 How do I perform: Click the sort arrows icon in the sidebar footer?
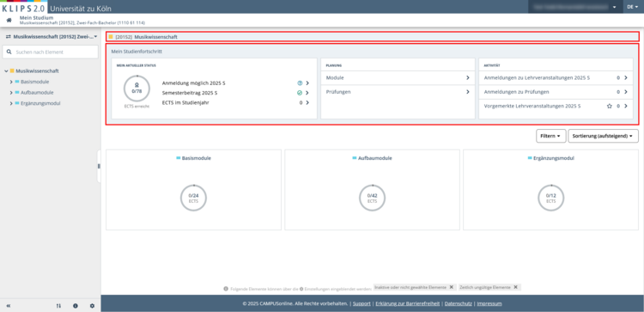58,306
